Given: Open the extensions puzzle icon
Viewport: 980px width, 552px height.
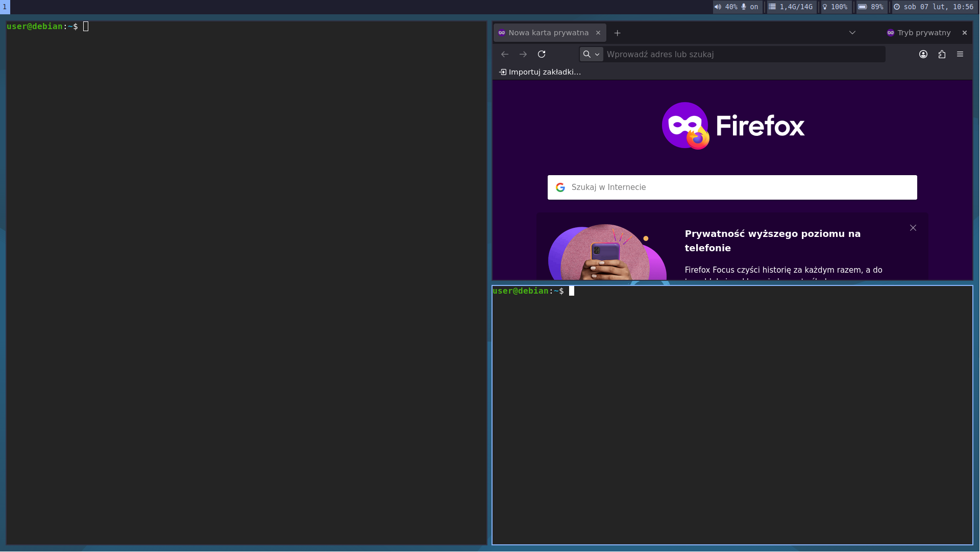Looking at the screenshot, I should [x=942, y=54].
